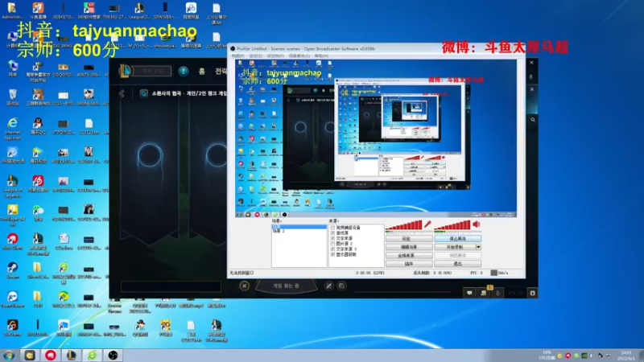The image size is (644, 362).
Task: Open the second OBS menu bar item
Action: coord(256,56)
